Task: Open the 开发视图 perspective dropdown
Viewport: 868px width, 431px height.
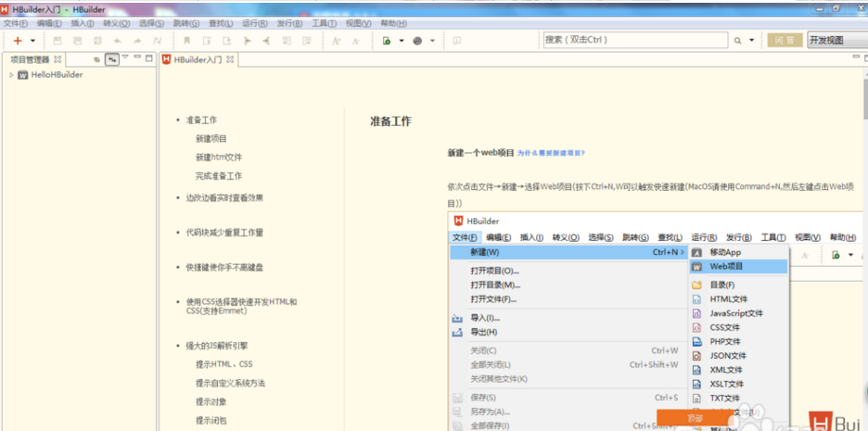Action: pyautogui.click(x=836, y=41)
